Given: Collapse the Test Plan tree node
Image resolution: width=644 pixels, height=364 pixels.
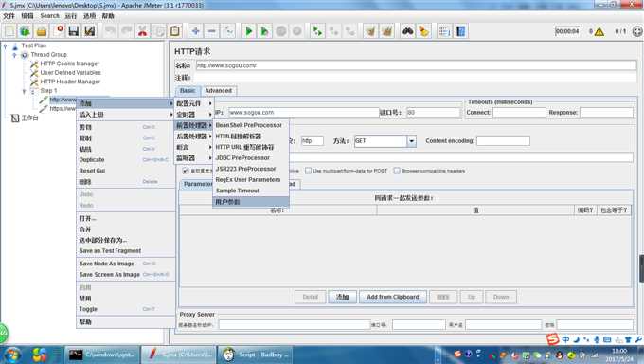Looking at the screenshot, I should click(x=6, y=46).
